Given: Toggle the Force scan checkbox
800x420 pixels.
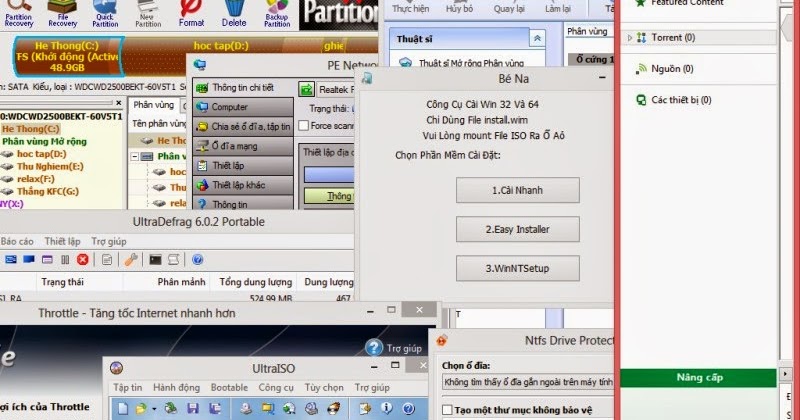Looking at the screenshot, I should [x=304, y=126].
